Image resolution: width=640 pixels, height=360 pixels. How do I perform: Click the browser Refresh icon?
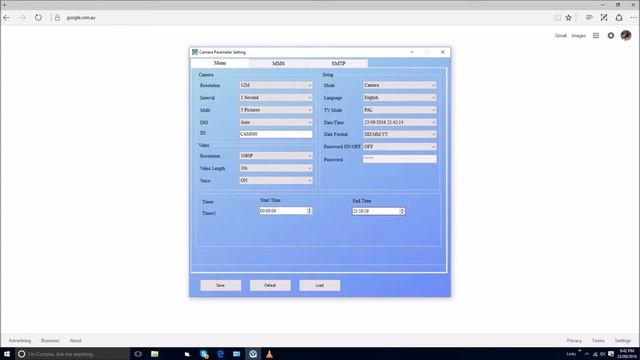point(38,18)
